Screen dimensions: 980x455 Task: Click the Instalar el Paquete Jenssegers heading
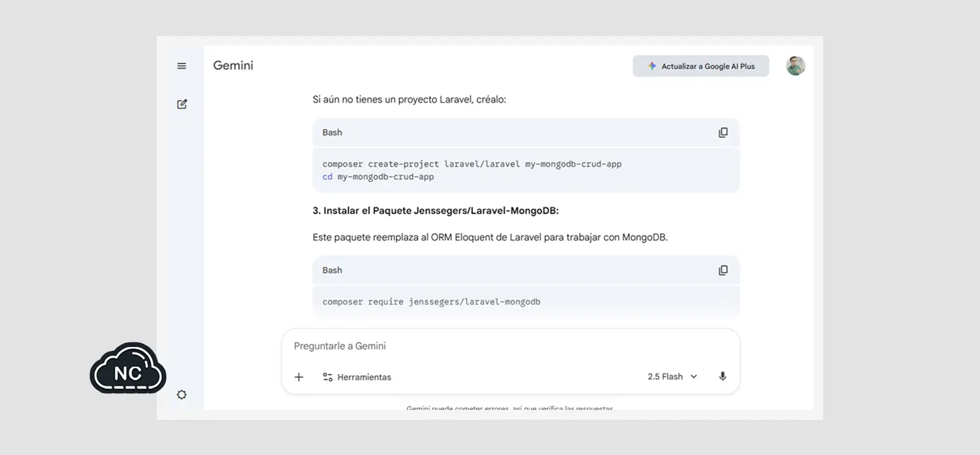coord(436,211)
